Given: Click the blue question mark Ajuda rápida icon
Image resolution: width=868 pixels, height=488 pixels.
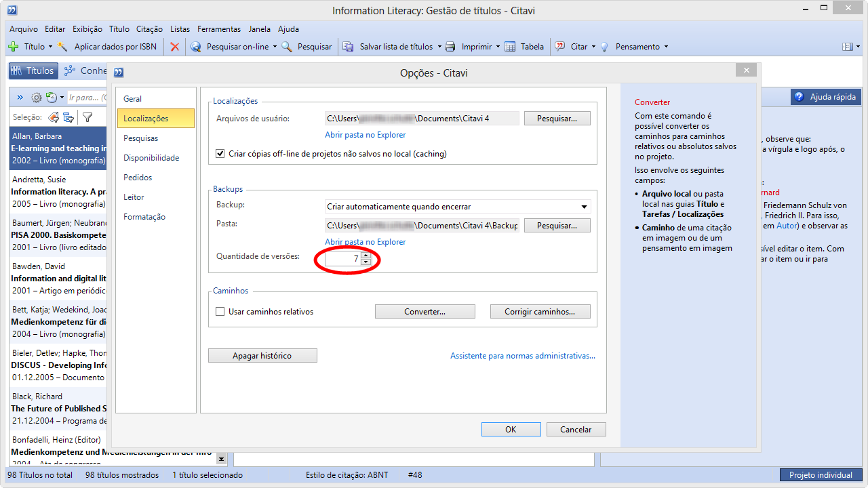Looking at the screenshot, I should (799, 97).
